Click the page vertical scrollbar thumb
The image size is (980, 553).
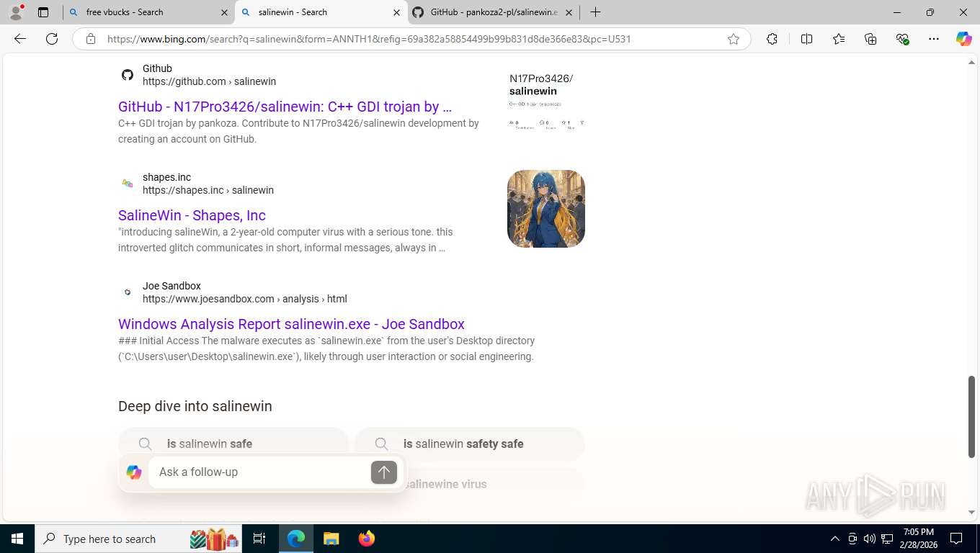(971, 416)
